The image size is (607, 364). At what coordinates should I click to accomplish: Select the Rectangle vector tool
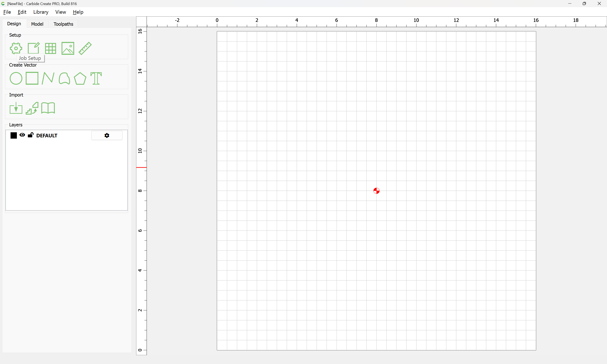[x=32, y=78]
